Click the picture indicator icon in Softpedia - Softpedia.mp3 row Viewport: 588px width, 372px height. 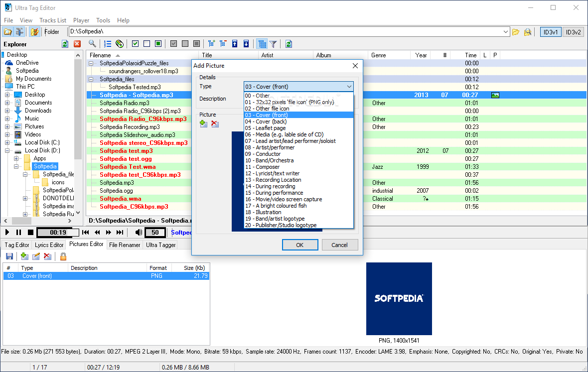coord(495,95)
